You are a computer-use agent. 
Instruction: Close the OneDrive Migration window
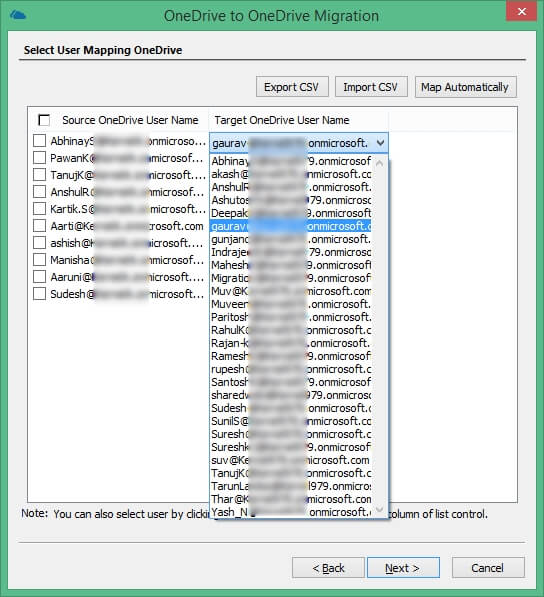[522, 11]
